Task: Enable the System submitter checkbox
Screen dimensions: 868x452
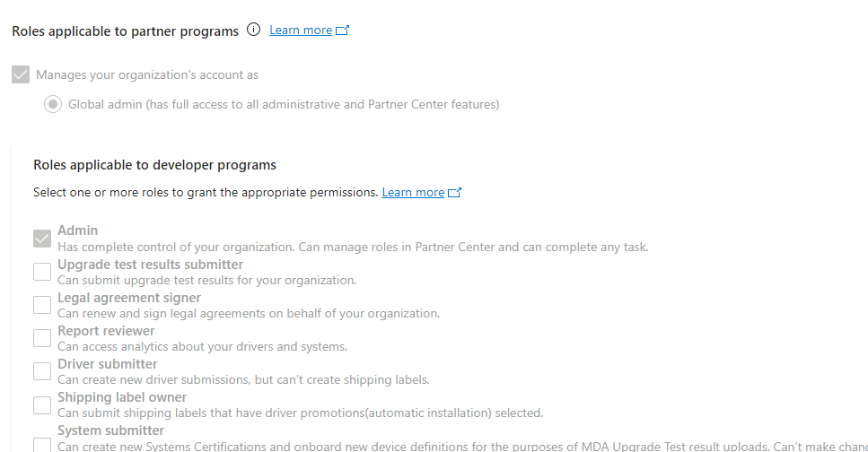Action: click(x=42, y=445)
